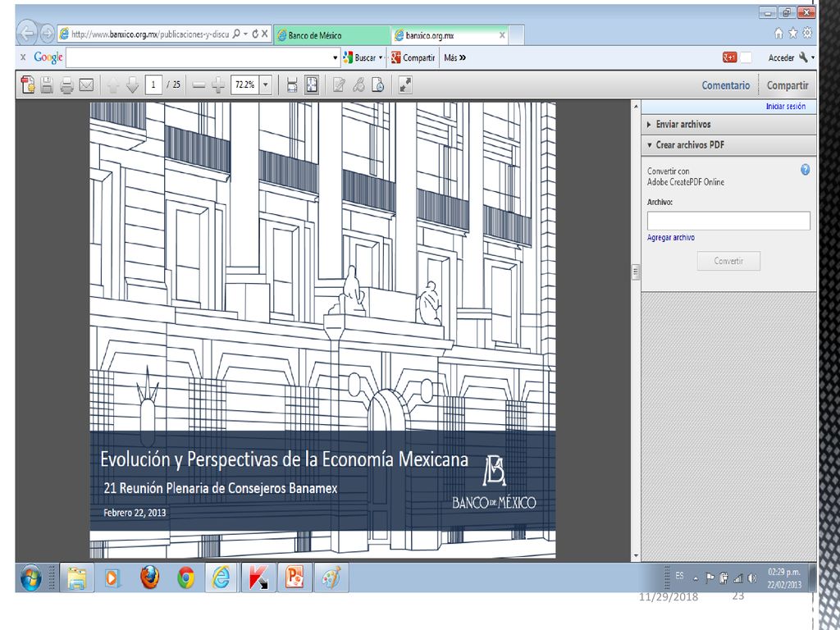
Task: Click the browser Forward arrow button
Action: click(47, 34)
